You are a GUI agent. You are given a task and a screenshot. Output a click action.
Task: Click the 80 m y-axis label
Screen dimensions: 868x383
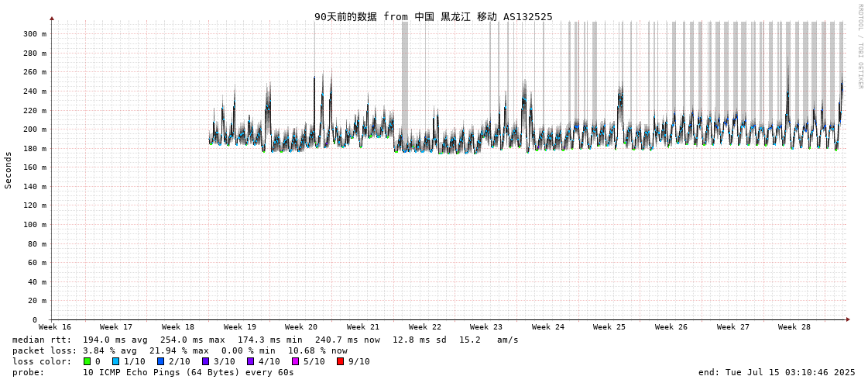point(37,244)
